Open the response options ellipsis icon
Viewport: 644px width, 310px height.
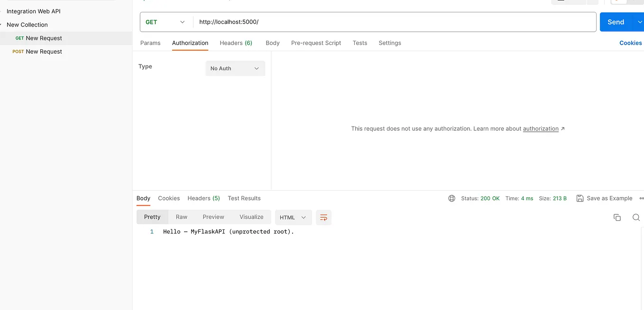coord(642,198)
